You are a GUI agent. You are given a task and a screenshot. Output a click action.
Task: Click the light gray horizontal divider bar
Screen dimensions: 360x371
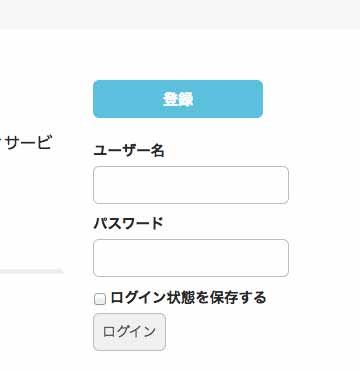click(32, 271)
